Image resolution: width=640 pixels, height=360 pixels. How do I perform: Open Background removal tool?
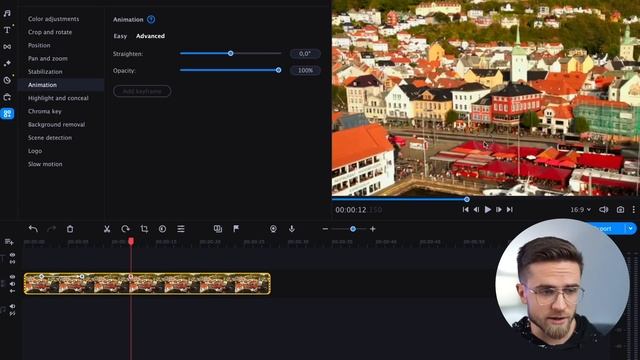click(x=56, y=124)
